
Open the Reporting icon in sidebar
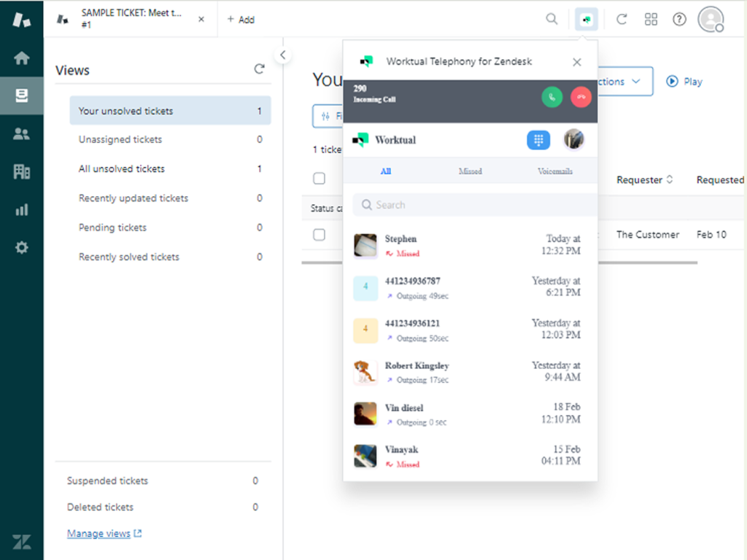tap(22, 210)
